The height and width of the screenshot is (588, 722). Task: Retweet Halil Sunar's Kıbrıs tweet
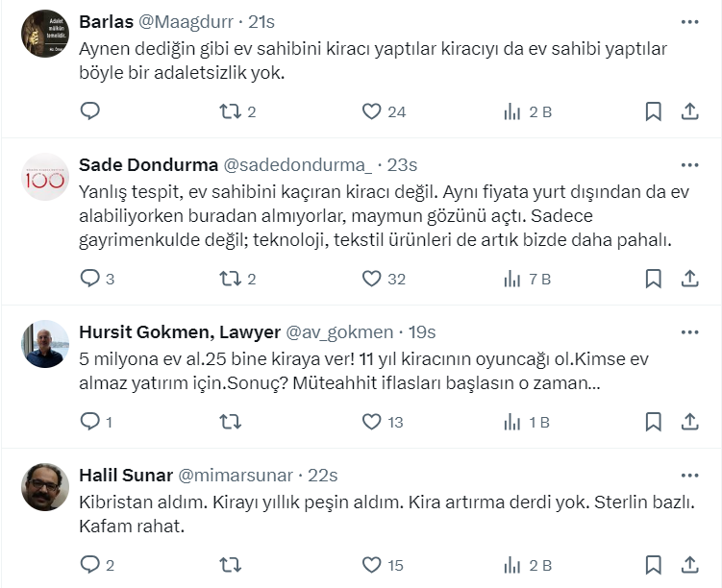[x=231, y=564]
